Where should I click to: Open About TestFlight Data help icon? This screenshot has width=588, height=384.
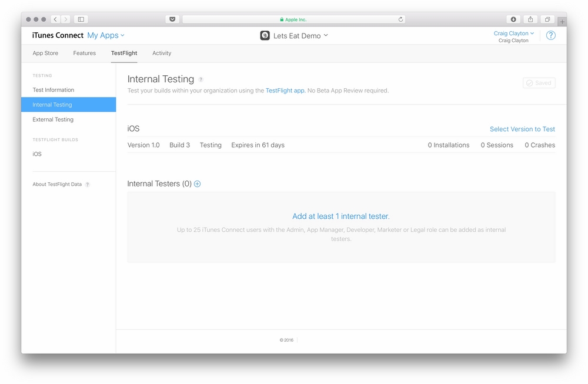point(88,185)
